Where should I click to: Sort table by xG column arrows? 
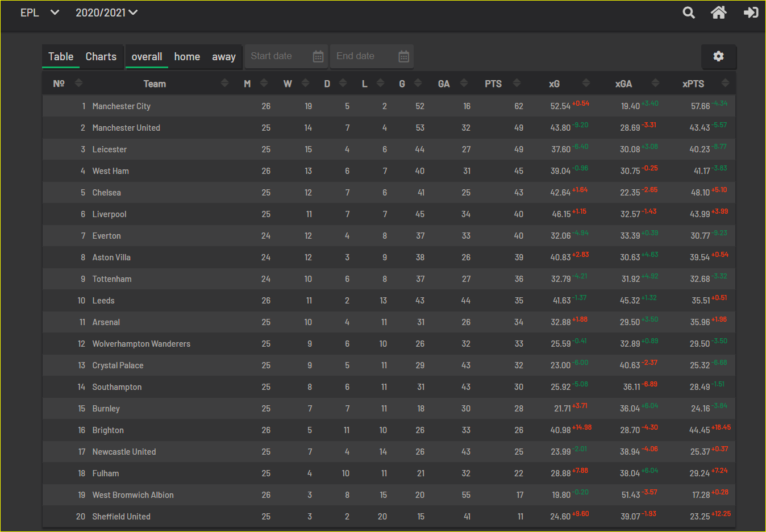point(586,83)
